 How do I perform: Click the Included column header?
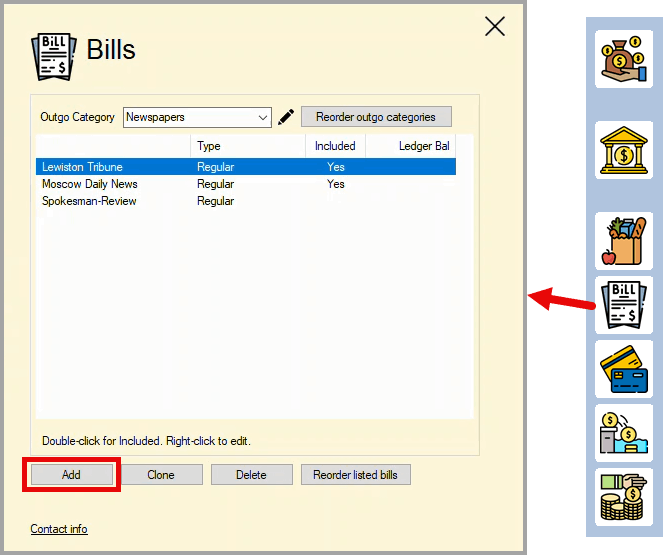pyautogui.click(x=335, y=146)
